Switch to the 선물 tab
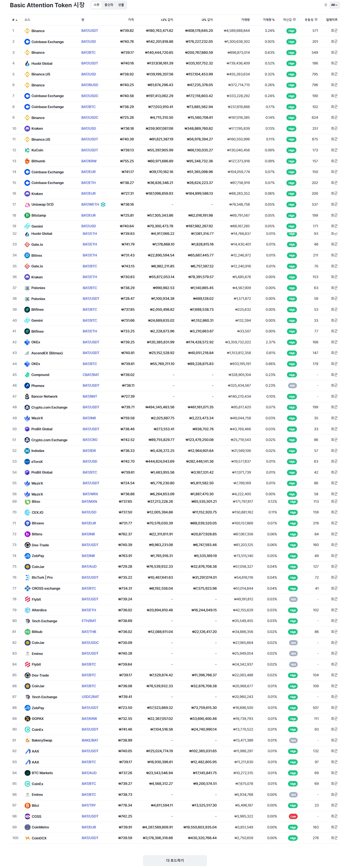The image size is (344, 868). (x=121, y=5)
